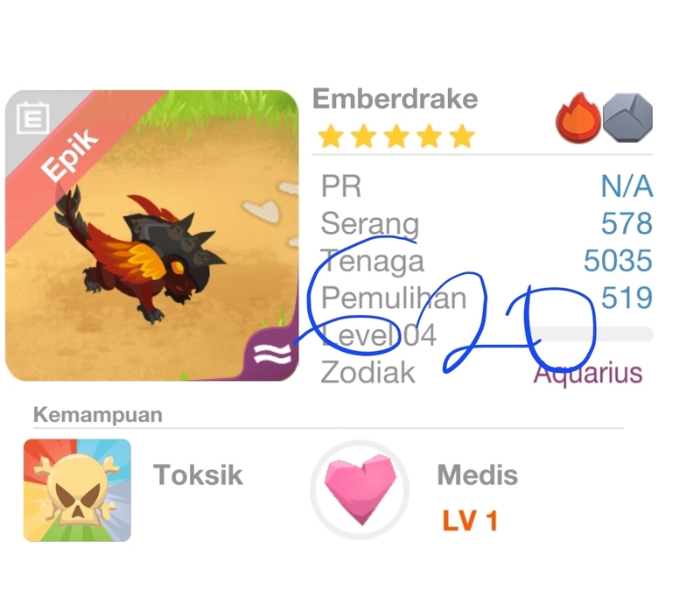Screen dimensions: 700x597
Task: Tap the first gold star
Action: 331,137
